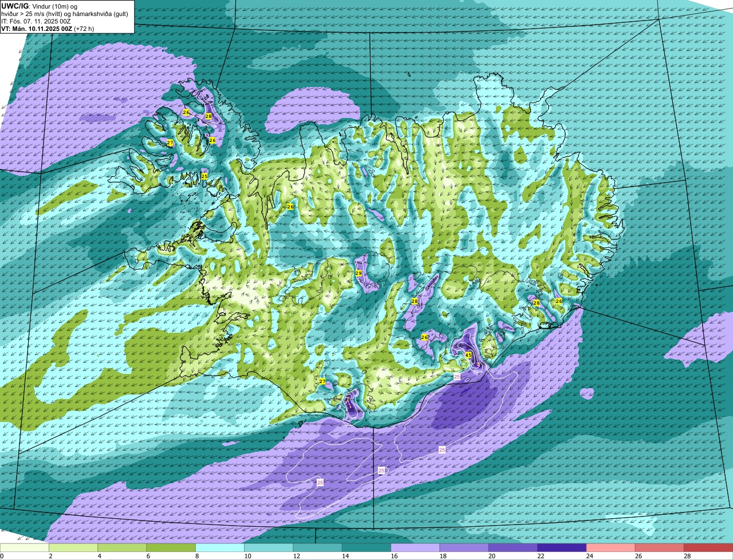
Task: Click the legend scale number 20
Action: click(x=492, y=556)
